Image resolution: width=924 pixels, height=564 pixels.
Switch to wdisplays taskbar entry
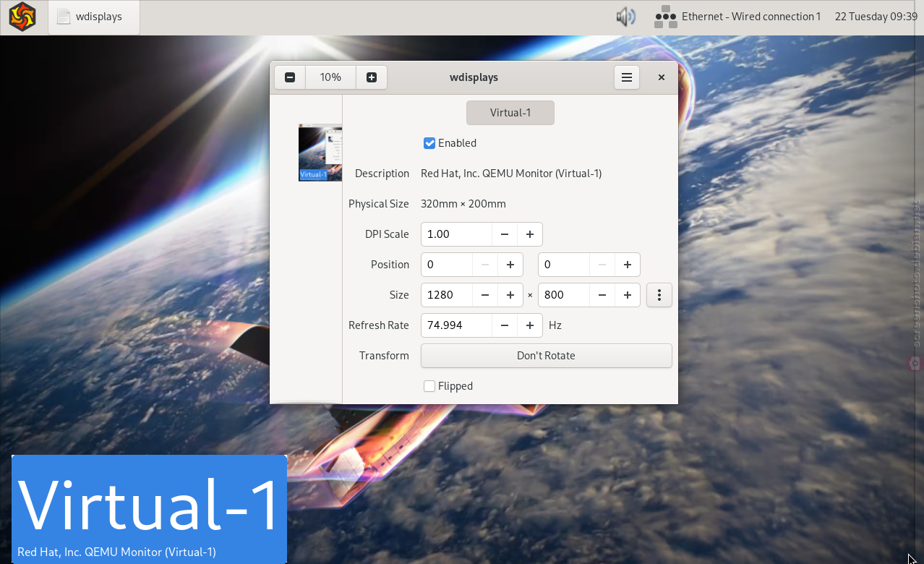coord(94,17)
